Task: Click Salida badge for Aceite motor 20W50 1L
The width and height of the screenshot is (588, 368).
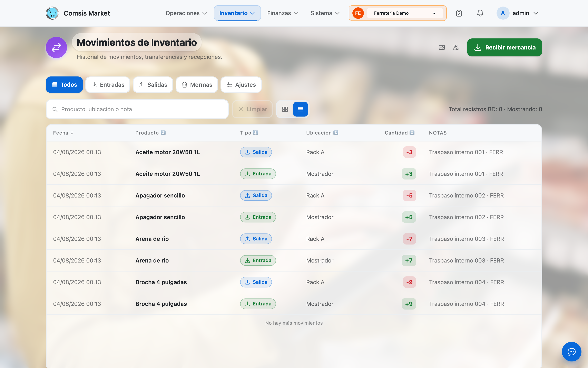Action: [256, 152]
